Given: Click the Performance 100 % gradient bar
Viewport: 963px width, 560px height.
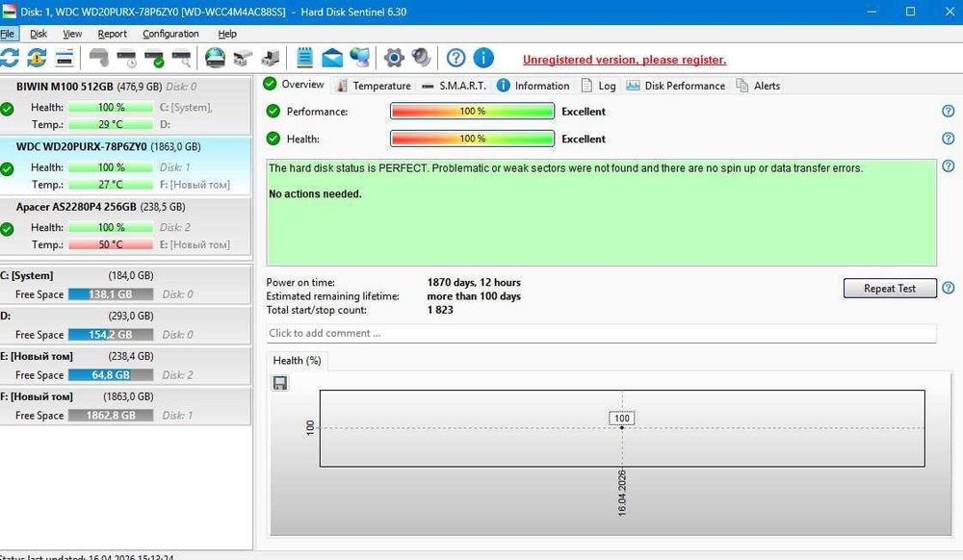Looking at the screenshot, I should (x=472, y=111).
